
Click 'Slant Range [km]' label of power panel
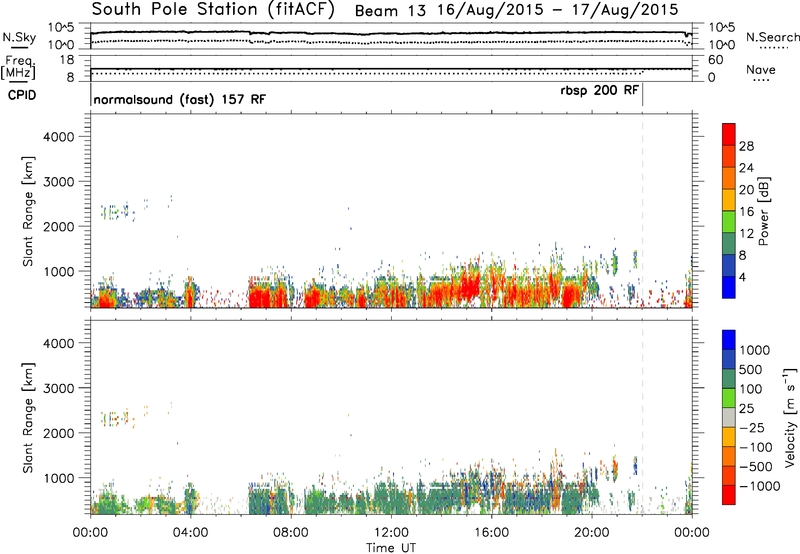click(x=28, y=211)
